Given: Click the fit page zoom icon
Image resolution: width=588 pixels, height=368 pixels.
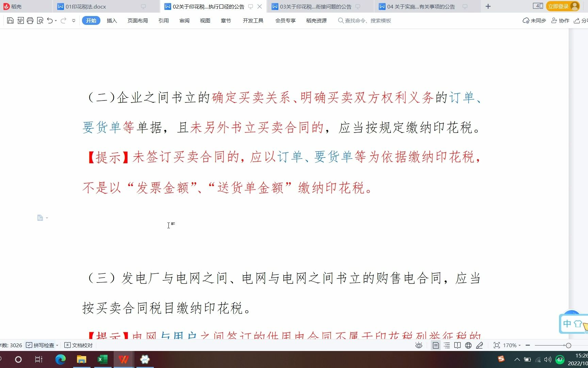Looking at the screenshot, I should click(497, 346).
